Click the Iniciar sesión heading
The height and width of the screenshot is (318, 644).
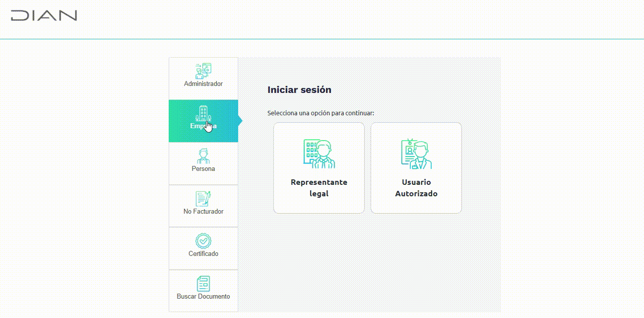[x=300, y=90]
